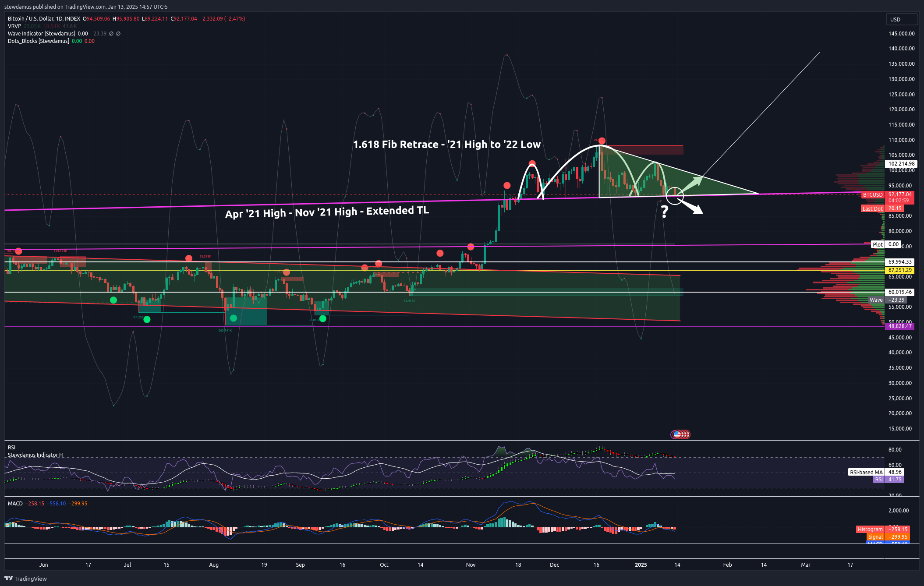Image resolution: width=924 pixels, height=586 pixels.
Task: Click the TradingView logo at bottom left
Action: click(25, 579)
